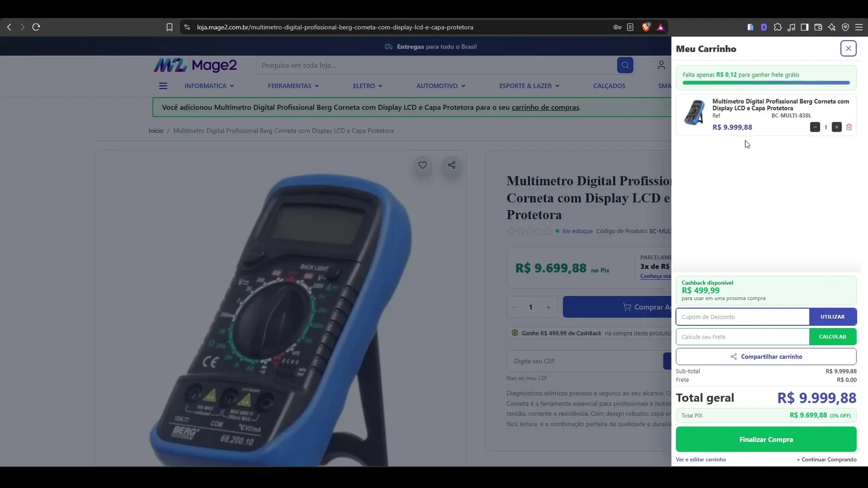The width and height of the screenshot is (868, 488).
Task: Open multimeter thumbnail in cart panel
Action: click(694, 112)
